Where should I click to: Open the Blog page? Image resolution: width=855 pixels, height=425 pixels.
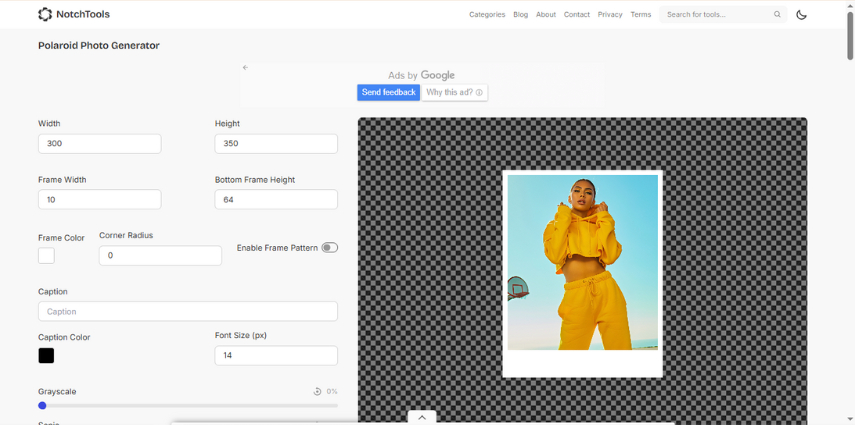(520, 15)
